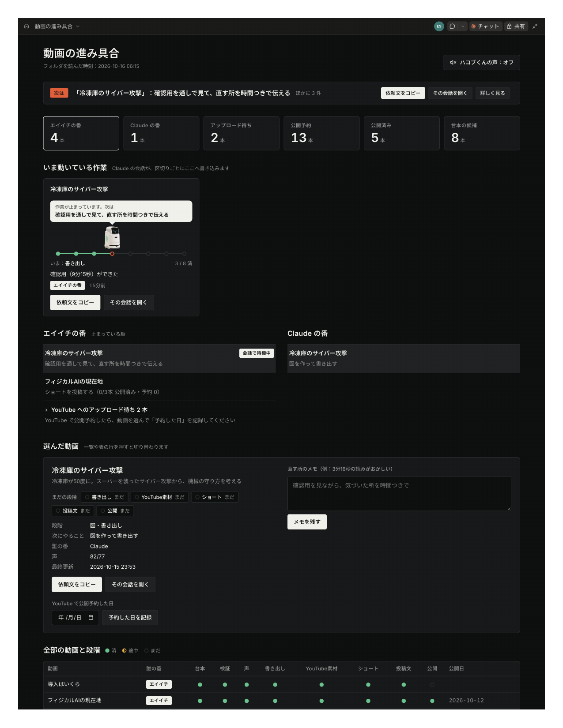Click the ハコブくん robot mascot image
Screen dimensions: 563x728
112,237
